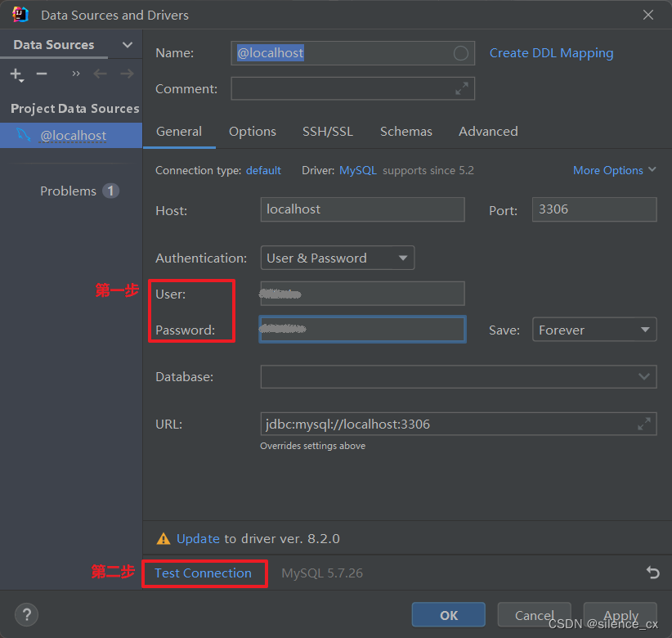The image size is (672, 638).
Task: Click the Apply button
Action: click(620, 614)
